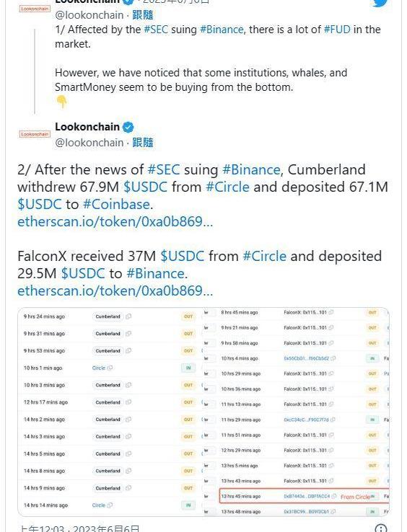Click the verified badge next to Lookonchain
407x532 pixels.
coord(128,127)
